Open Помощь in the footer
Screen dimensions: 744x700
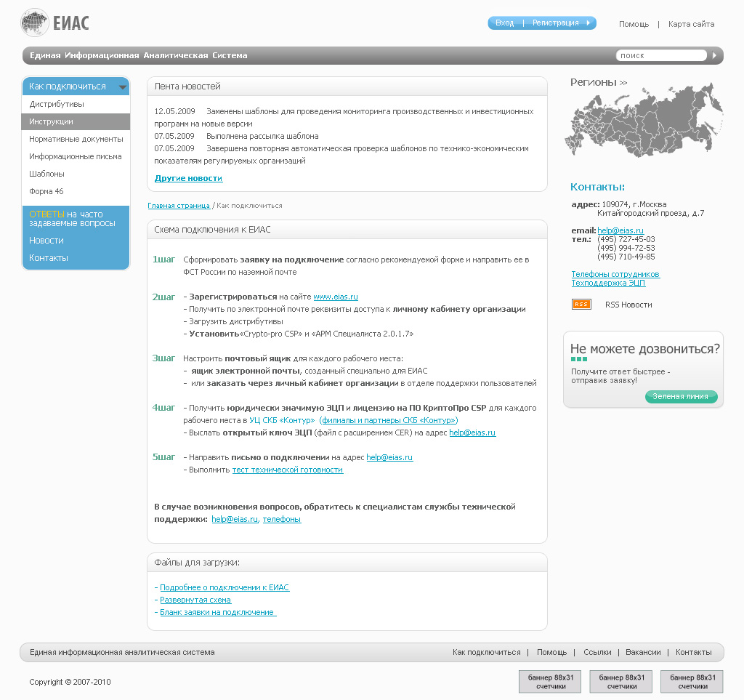pos(552,653)
